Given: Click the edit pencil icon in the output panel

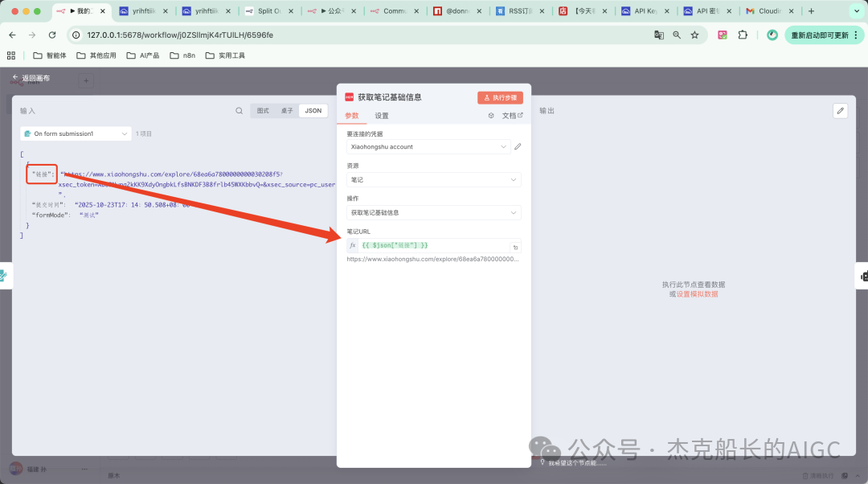Looking at the screenshot, I should point(841,111).
